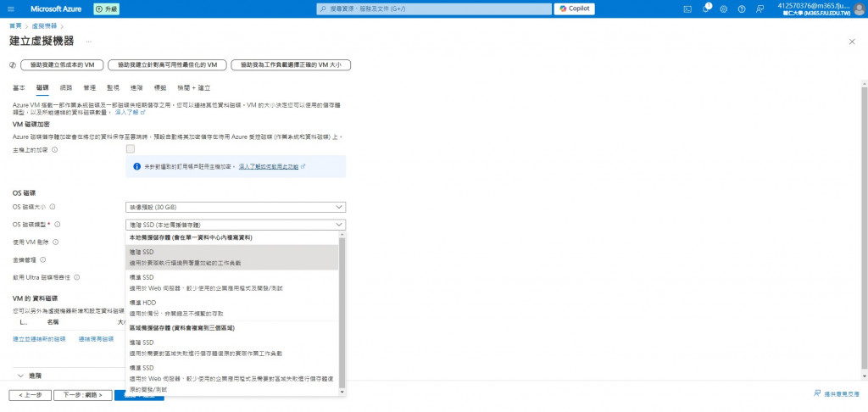Click the account avatar picture
The width and height of the screenshot is (868, 412).
pos(859,8)
